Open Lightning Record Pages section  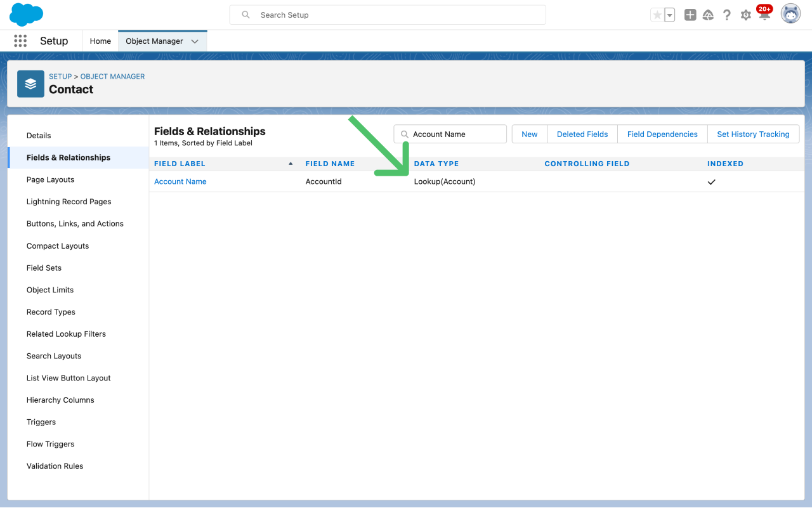pos(69,202)
